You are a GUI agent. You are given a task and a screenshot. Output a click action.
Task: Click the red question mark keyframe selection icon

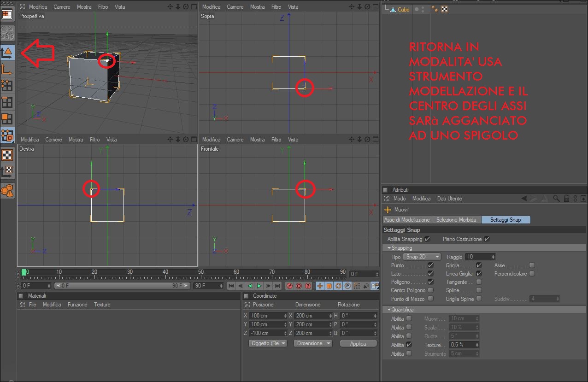[307, 286]
